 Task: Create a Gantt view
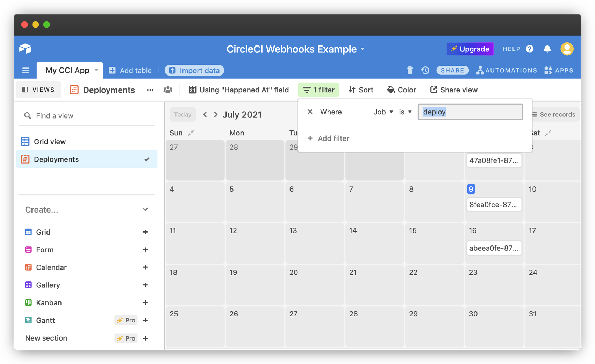tap(45, 320)
